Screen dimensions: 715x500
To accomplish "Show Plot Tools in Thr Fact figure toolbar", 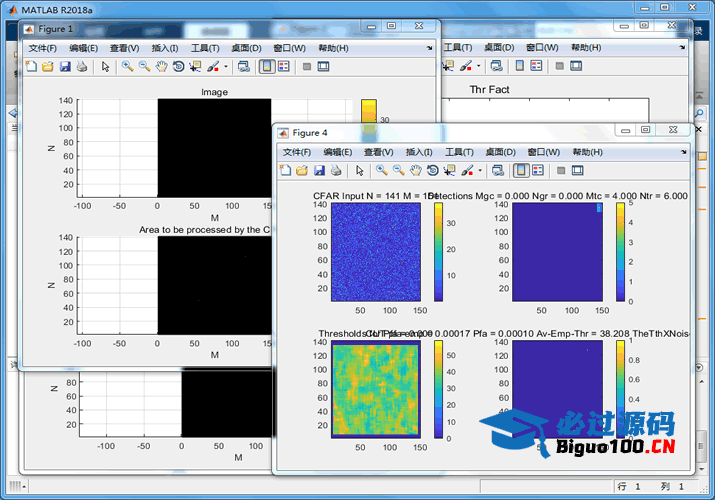I will coord(576,66).
